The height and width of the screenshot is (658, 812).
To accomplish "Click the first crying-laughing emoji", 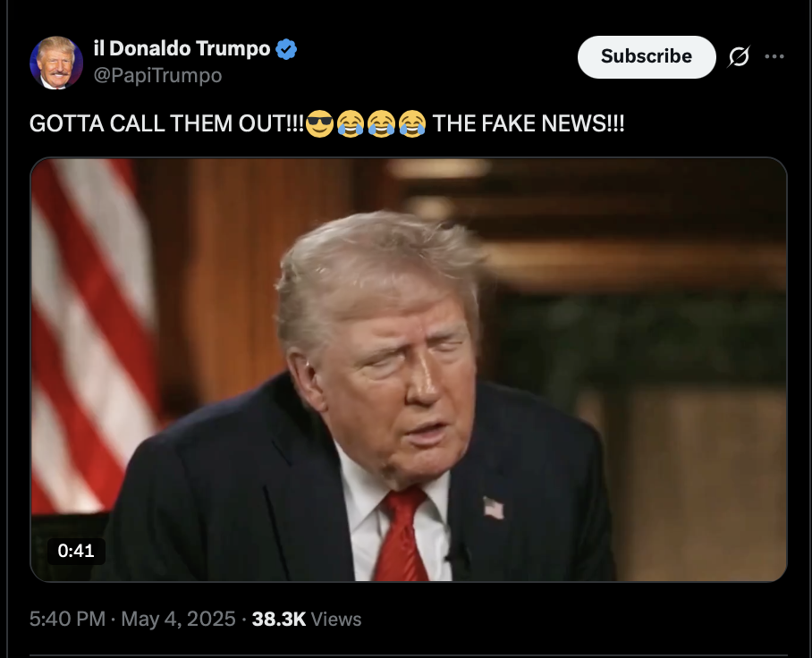I will pos(351,123).
